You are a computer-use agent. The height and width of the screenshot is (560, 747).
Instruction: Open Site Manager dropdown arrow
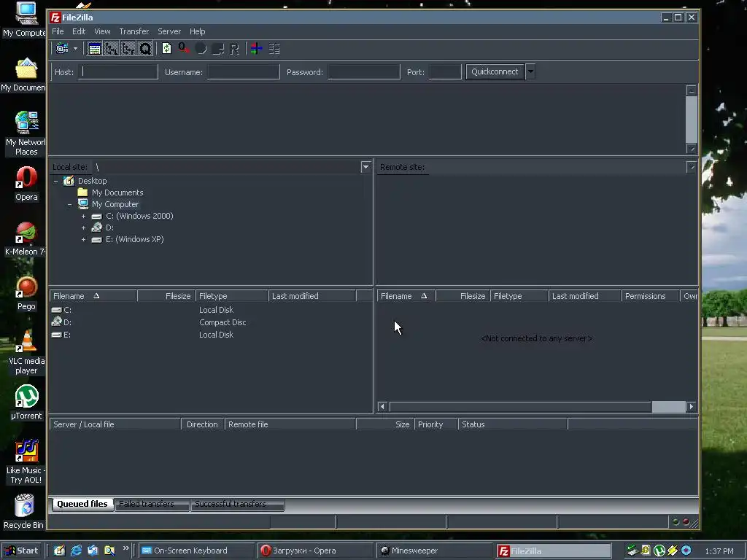click(75, 49)
